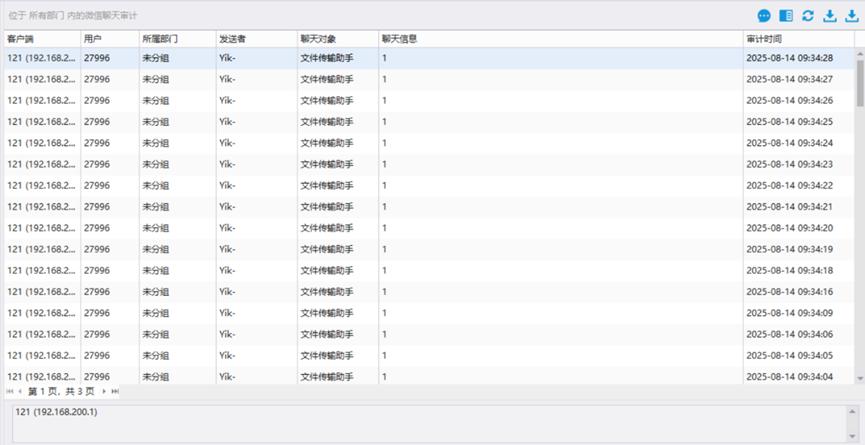Click the left download icon beside refresh
The height and width of the screenshot is (445, 865).
tap(830, 16)
